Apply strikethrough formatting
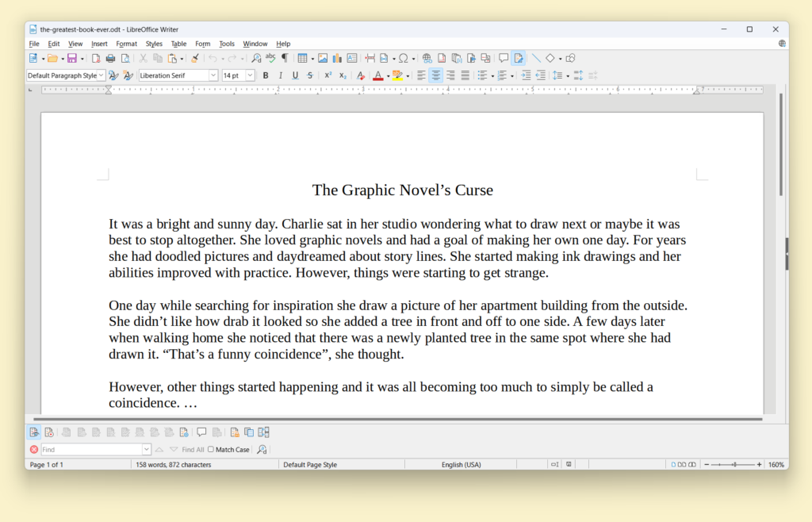This screenshot has width=812, height=522. pyautogui.click(x=309, y=75)
